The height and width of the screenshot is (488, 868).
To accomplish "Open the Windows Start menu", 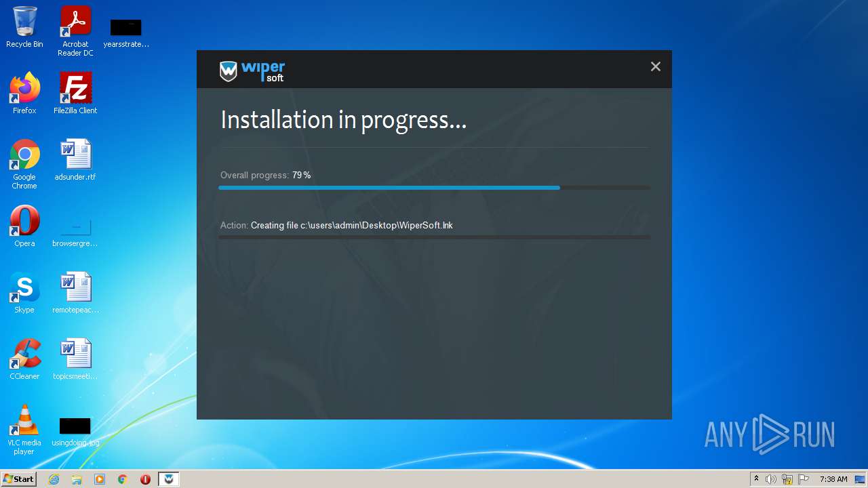I will click(x=18, y=479).
